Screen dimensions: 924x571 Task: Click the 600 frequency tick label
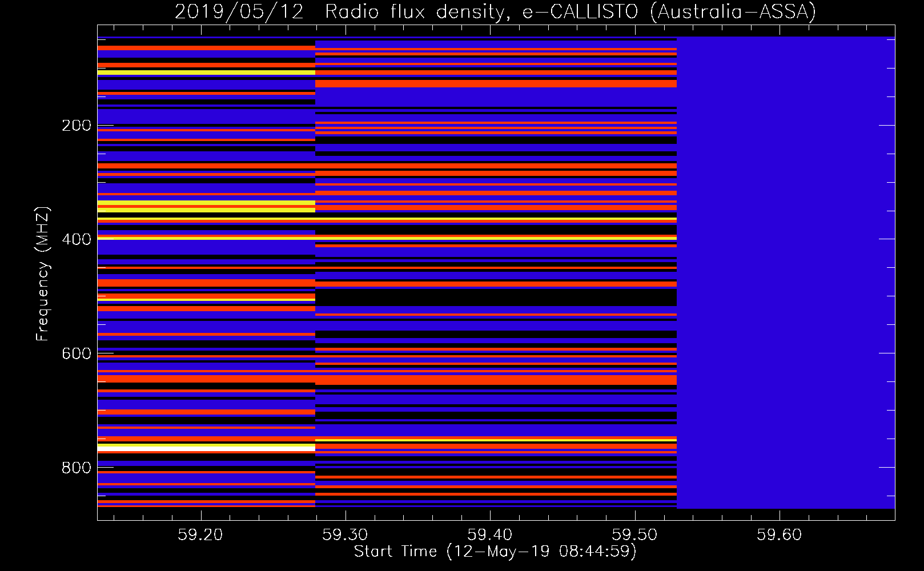click(77, 353)
